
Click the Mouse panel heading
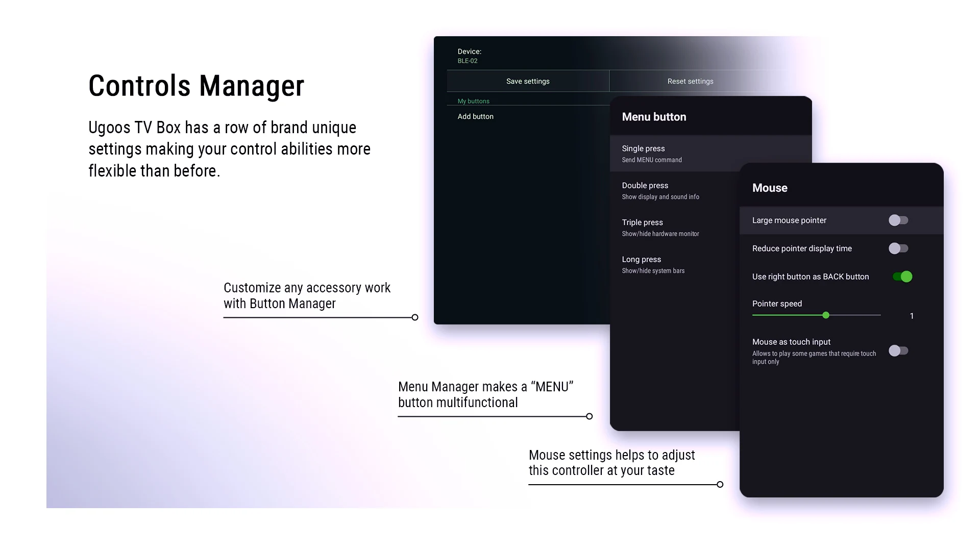coord(770,188)
